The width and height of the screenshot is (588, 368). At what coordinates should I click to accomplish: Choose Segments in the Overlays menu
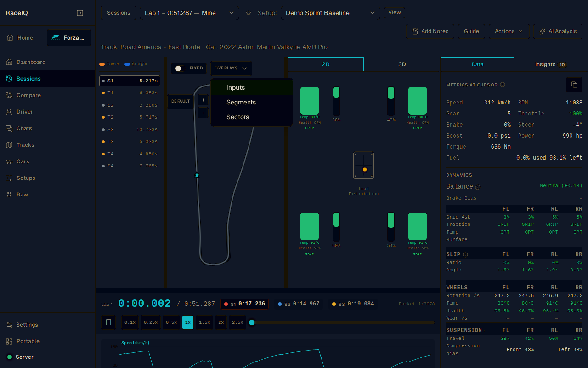coord(252,102)
